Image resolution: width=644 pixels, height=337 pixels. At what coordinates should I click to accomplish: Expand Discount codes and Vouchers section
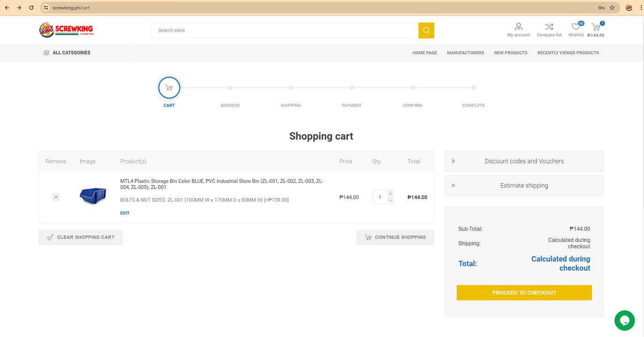click(x=524, y=161)
